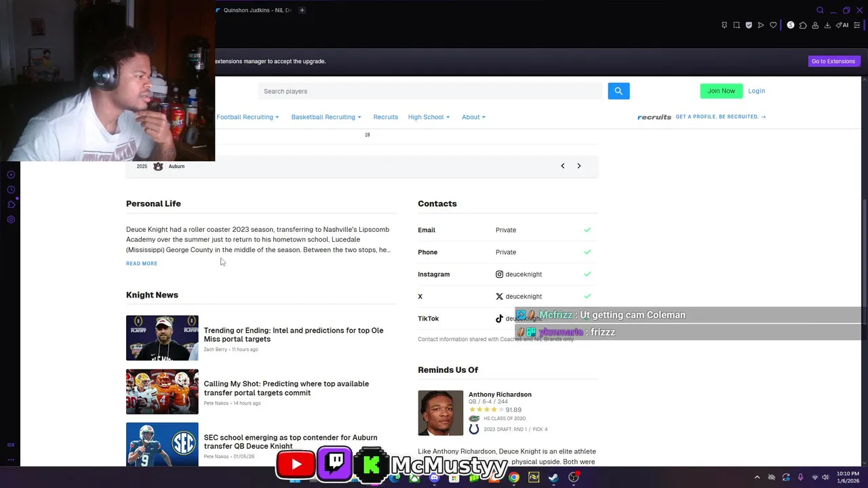The height and width of the screenshot is (488, 868).
Task: Click the Join Now button
Action: pos(721,91)
